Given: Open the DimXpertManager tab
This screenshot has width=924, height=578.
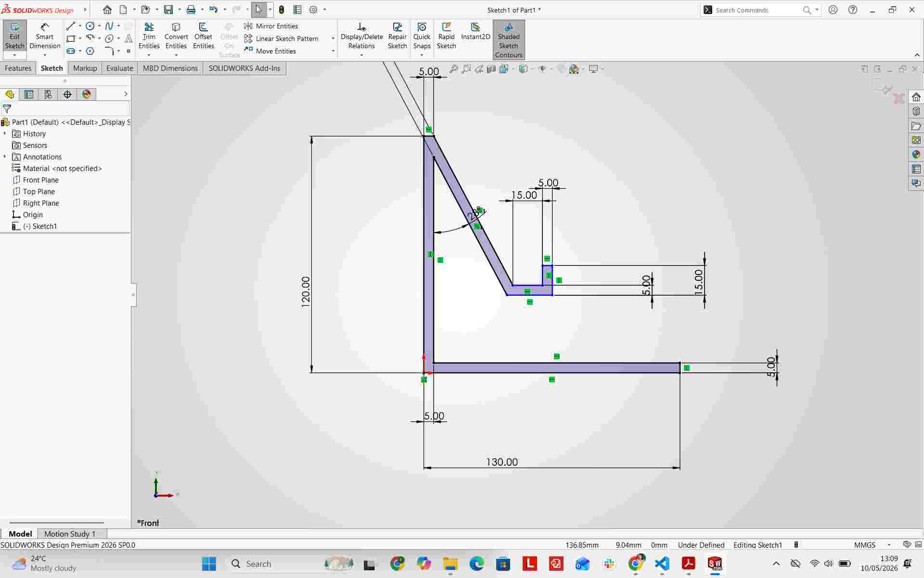Looking at the screenshot, I should pos(67,94).
